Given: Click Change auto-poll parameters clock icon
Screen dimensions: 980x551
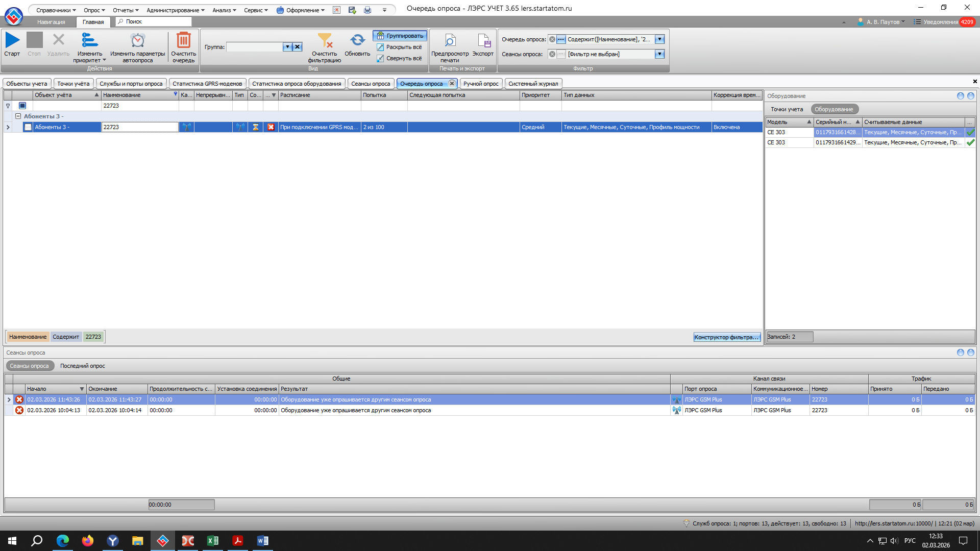Looking at the screenshot, I should pos(137,41).
